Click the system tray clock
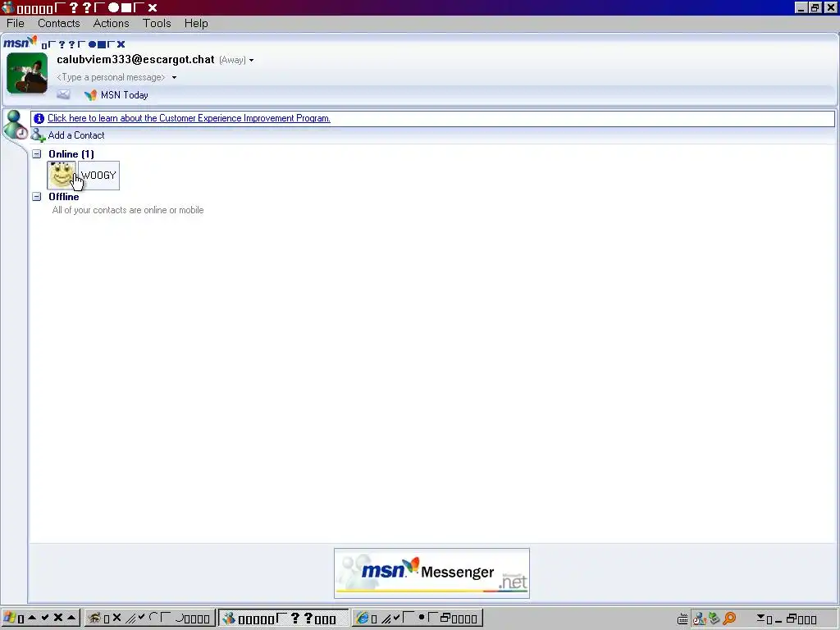The image size is (840, 630). click(x=787, y=619)
